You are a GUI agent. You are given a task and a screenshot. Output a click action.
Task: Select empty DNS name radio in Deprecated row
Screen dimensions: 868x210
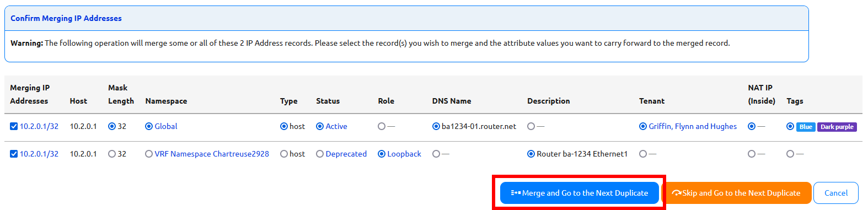click(x=436, y=154)
